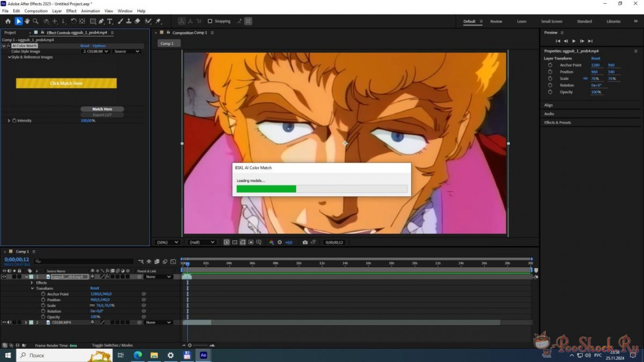Enable the Snapping checkbox
644x362 pixels.
(x=210, y=21)
